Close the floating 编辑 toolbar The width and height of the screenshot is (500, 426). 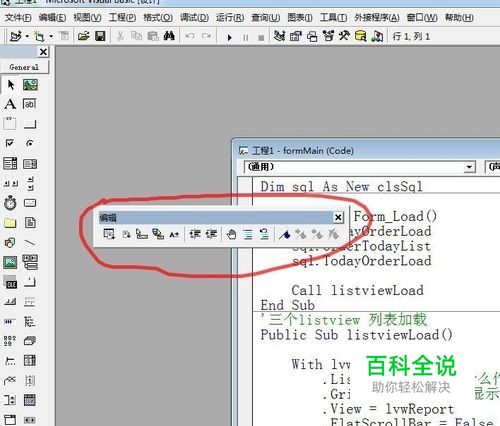[338, 217]
